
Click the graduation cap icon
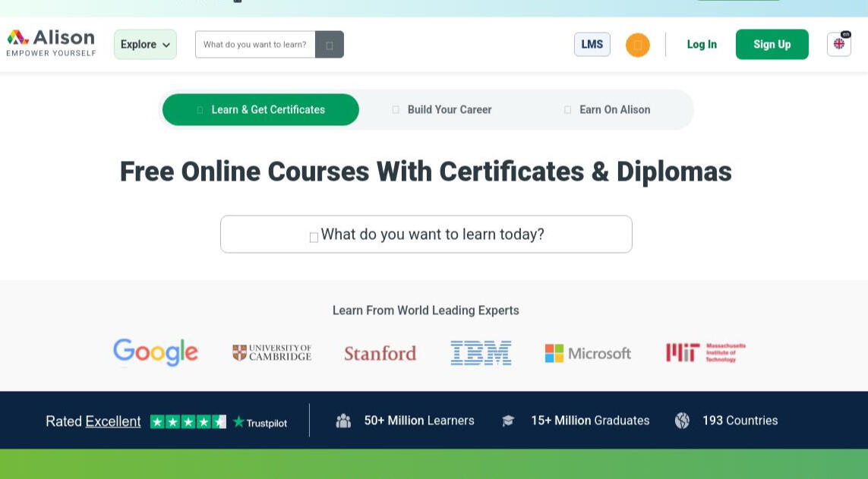tap(508, 421)
